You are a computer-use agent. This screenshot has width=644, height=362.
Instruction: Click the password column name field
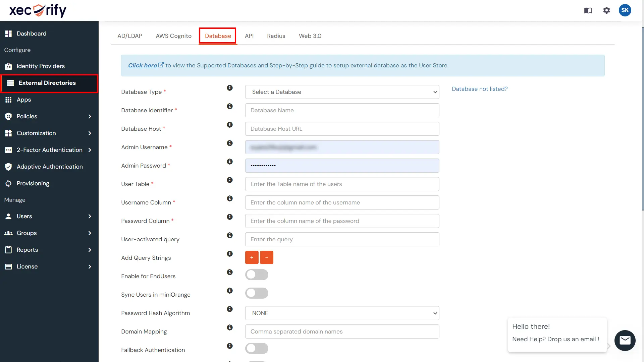pyautogui.click(x=342, y=221)
